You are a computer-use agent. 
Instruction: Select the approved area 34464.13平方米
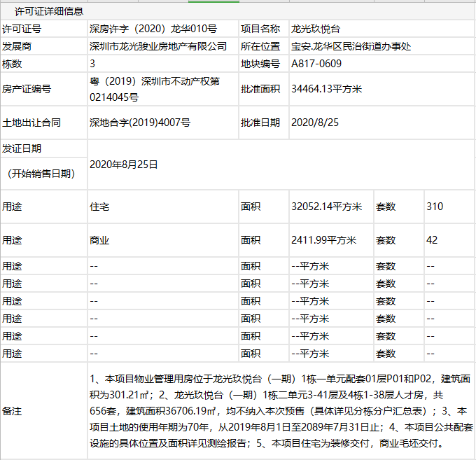[327, 89]
